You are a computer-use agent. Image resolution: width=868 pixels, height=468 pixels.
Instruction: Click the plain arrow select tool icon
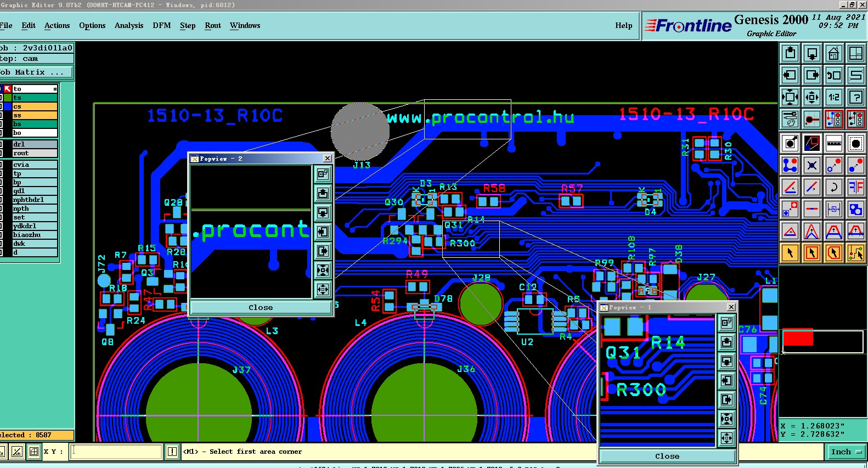[x=790, y=253]
